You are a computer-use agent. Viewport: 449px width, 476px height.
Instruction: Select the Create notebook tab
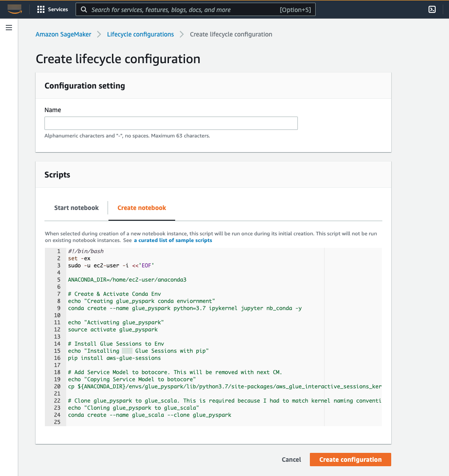pyautogui.click(x=142, y=208)
